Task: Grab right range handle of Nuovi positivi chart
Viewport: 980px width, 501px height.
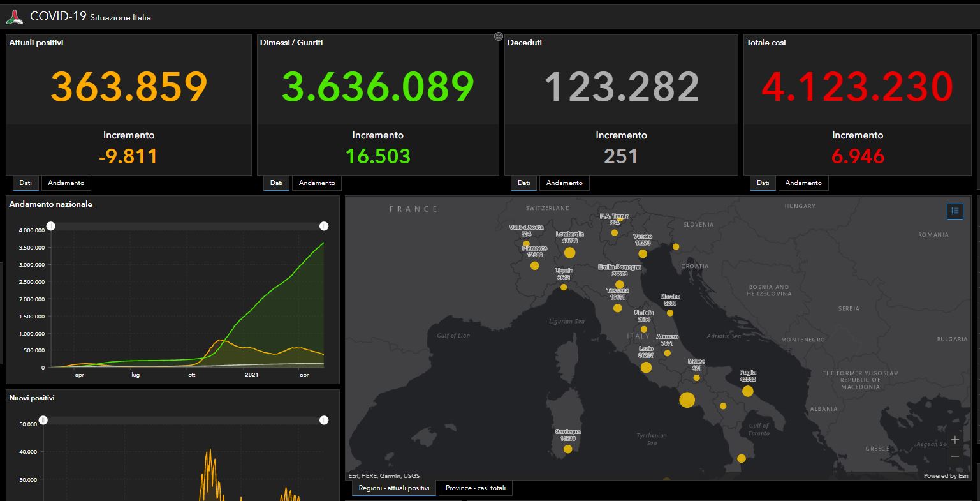Action: [324, 420]
